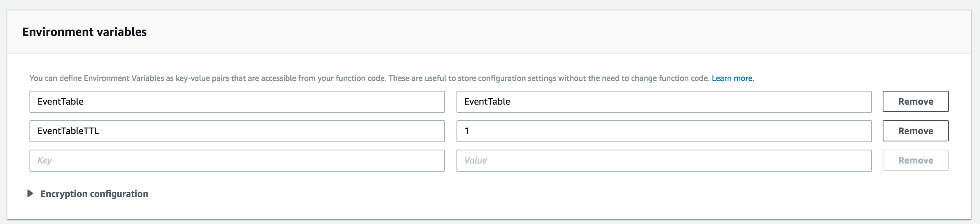Expand the Encryption configuration triangle arrow
This screenshot has width=980, height=224.
30,194
